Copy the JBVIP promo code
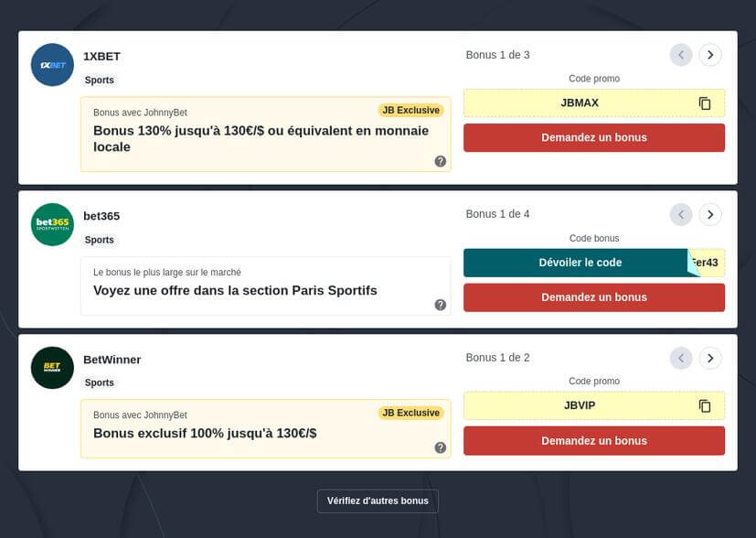 click(704, 405)
